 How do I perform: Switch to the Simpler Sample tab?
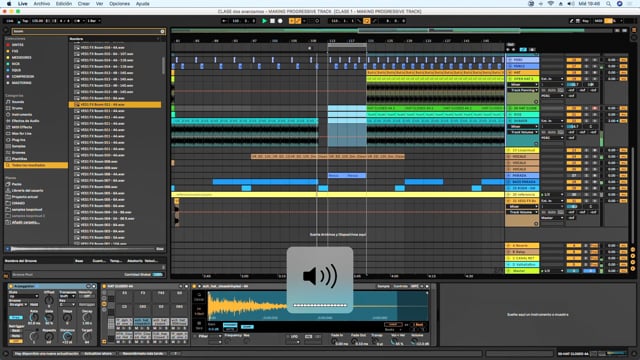[x=383, y=286]
